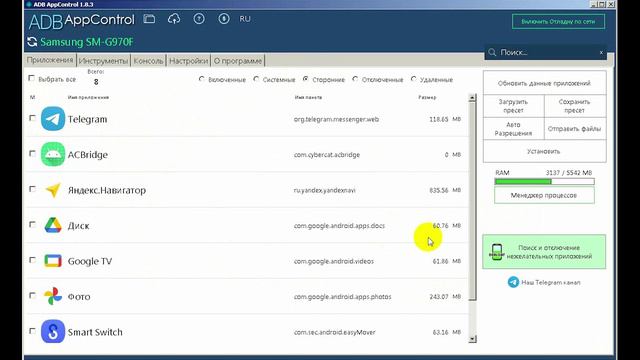Click app list scrollbar down arrow
The image size is (640, 360).
472,339
